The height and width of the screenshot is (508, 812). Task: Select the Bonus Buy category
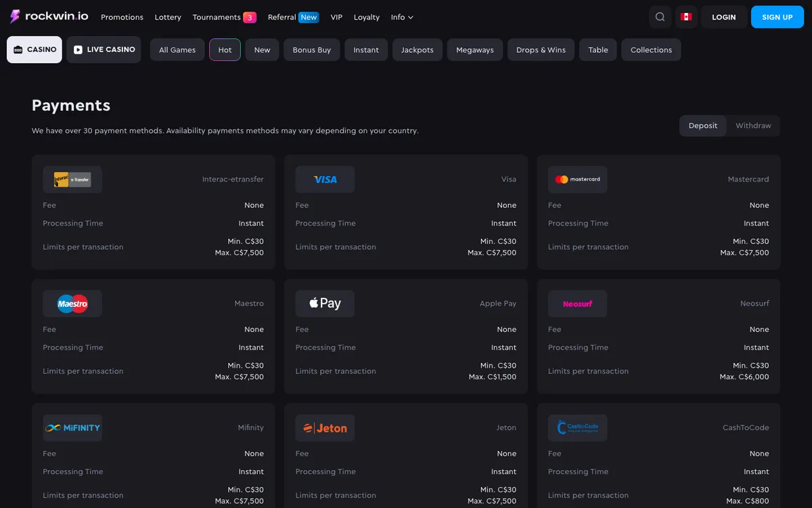pos(312,50)
